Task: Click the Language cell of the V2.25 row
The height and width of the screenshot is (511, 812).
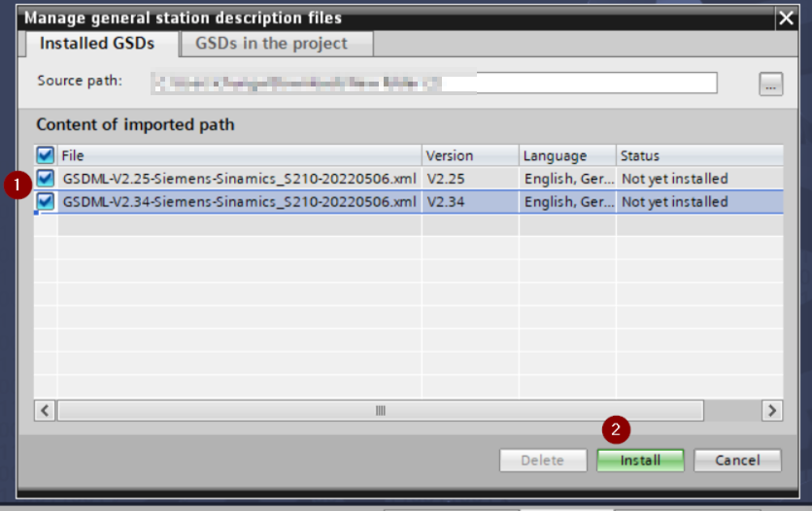Action: (x=567, y=179)
